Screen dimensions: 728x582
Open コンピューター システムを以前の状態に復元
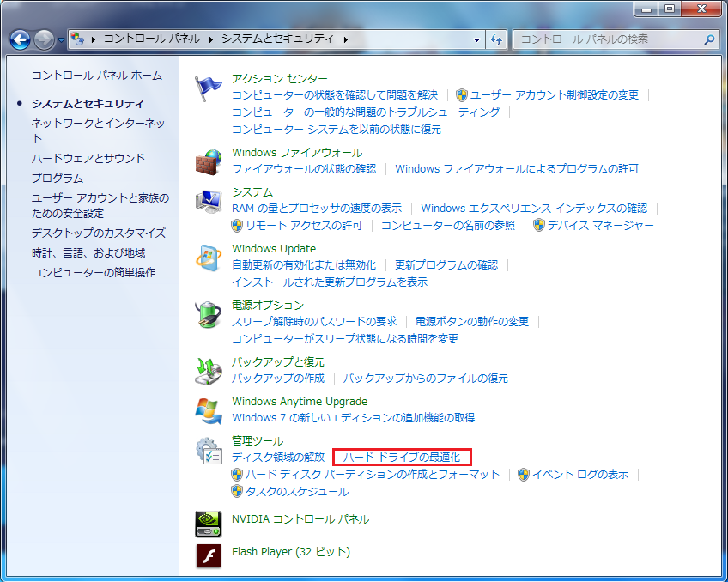[337, 130]
